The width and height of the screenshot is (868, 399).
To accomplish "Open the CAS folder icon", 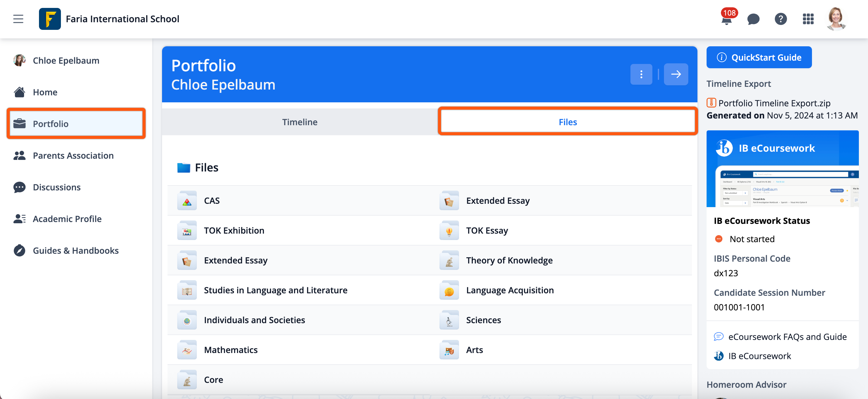I will tap(187, 201).
